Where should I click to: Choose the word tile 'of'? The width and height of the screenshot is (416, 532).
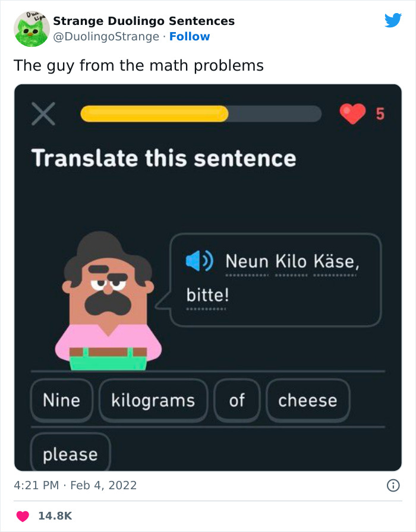(237, 400)
